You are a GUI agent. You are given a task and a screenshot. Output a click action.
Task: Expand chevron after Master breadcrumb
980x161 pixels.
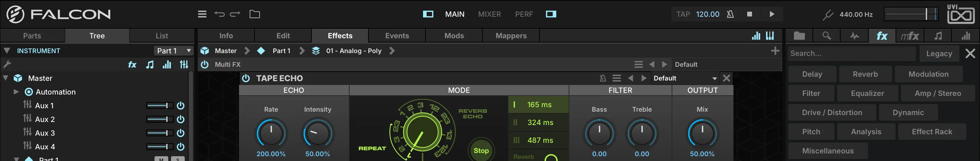click(247, 50)
